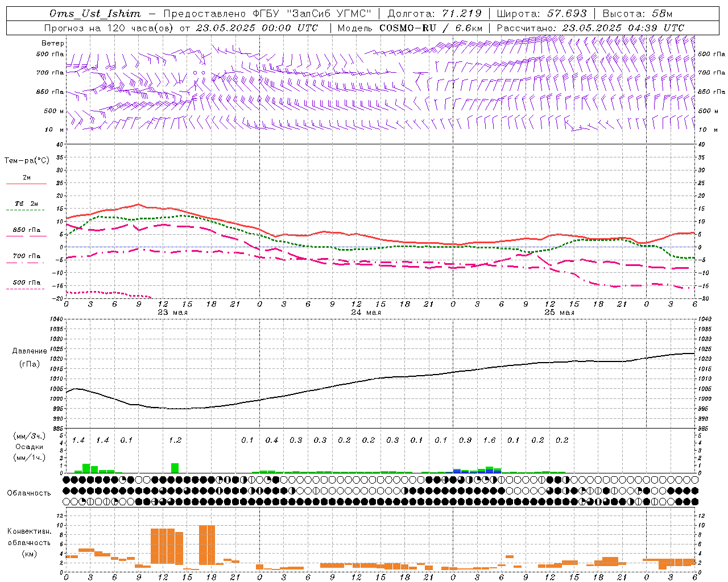Click the '1.6' three-hour precipitation value
Viewport: 728px width, 582px height.
[x=489, y=440]
